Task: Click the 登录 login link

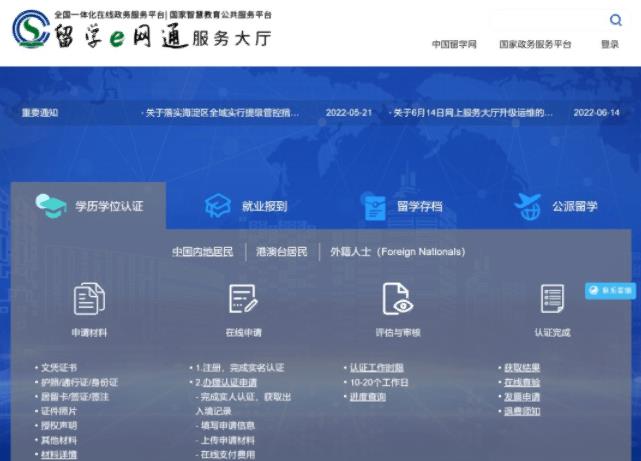Action: click(610, 44)
